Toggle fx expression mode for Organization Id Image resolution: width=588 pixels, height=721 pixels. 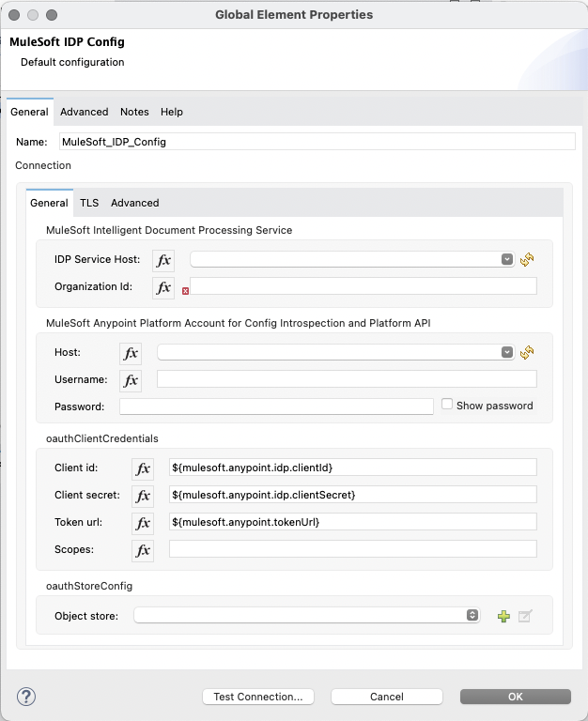163,287
